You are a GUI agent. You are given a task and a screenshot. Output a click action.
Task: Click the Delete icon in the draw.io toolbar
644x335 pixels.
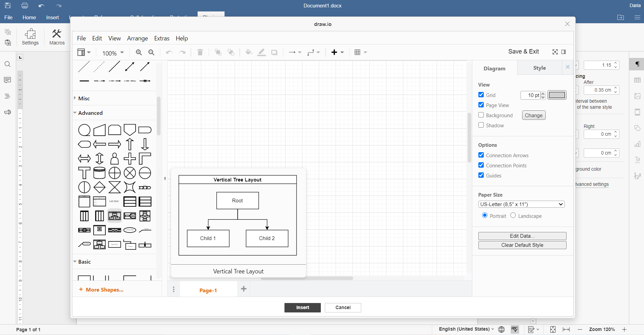pos(200,52)
